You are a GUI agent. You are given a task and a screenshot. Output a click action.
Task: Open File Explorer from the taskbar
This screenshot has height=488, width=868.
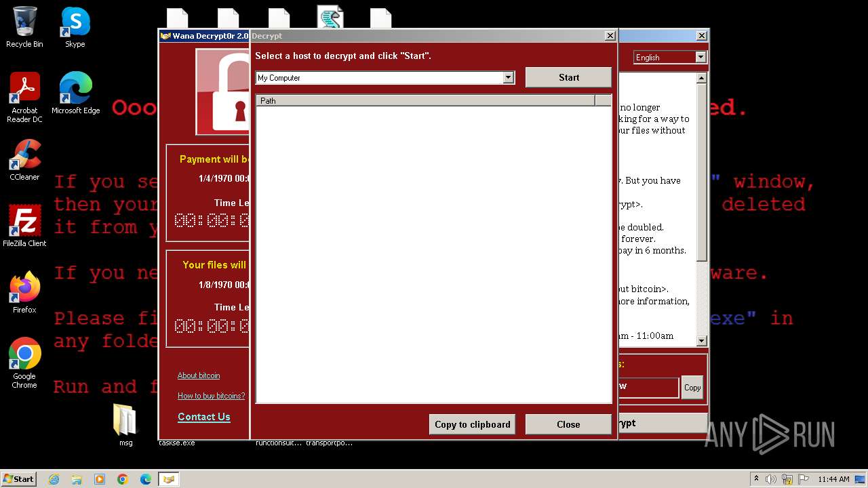click(x=77, y=479)
